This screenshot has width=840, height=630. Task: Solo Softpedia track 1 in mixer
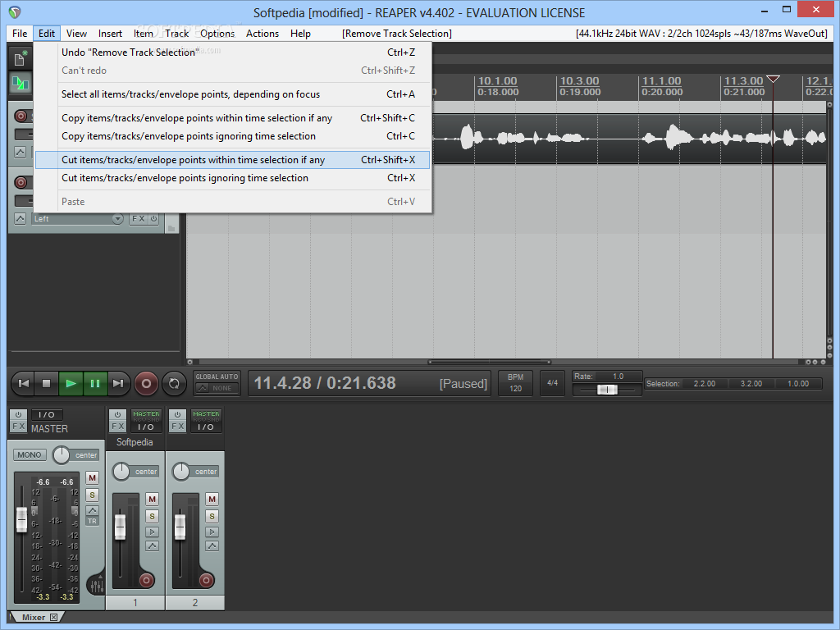tap(152, 517)
